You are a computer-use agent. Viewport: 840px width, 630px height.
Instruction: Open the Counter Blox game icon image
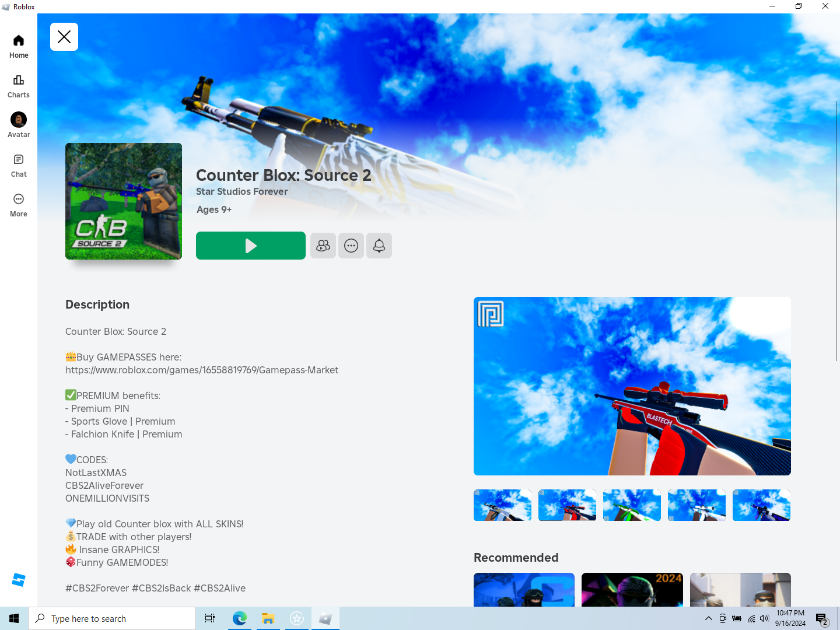coord(124,201)
